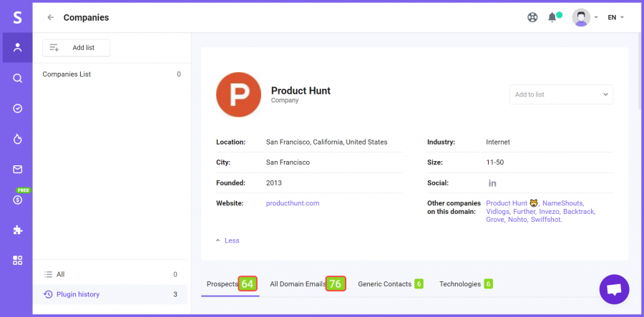Image resolution: width=644 pixels, height=317 pixels.
Task: Switch to the All Domain Emails tab
Action: pyautogui.click(x=307, y=284)
